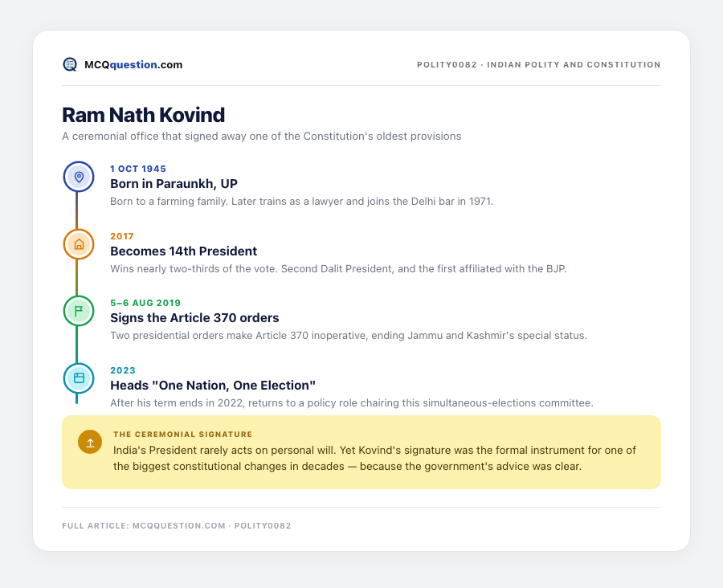
Task: Click the 1 OCT 1945 date marker
Action: (138, 169)
